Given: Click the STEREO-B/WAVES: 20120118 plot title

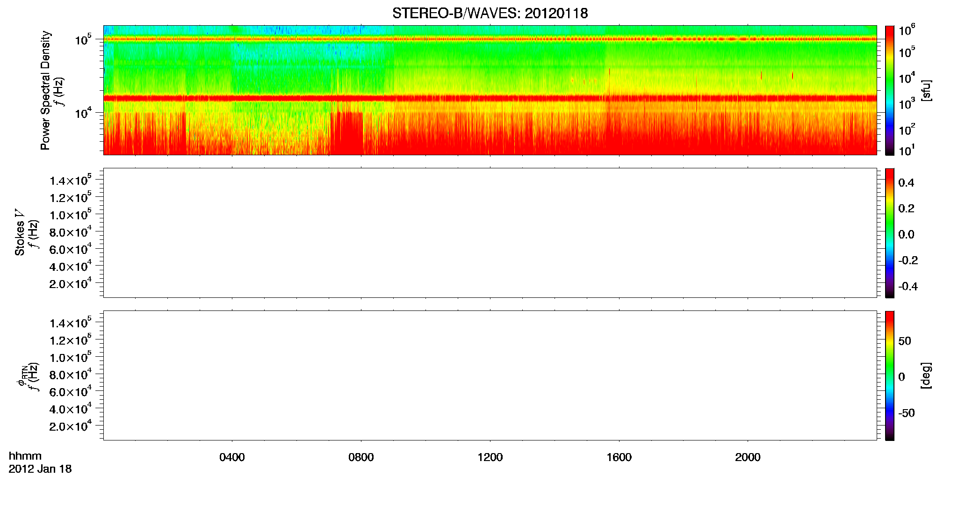Looking at the screenshot, I should (490, 14).
